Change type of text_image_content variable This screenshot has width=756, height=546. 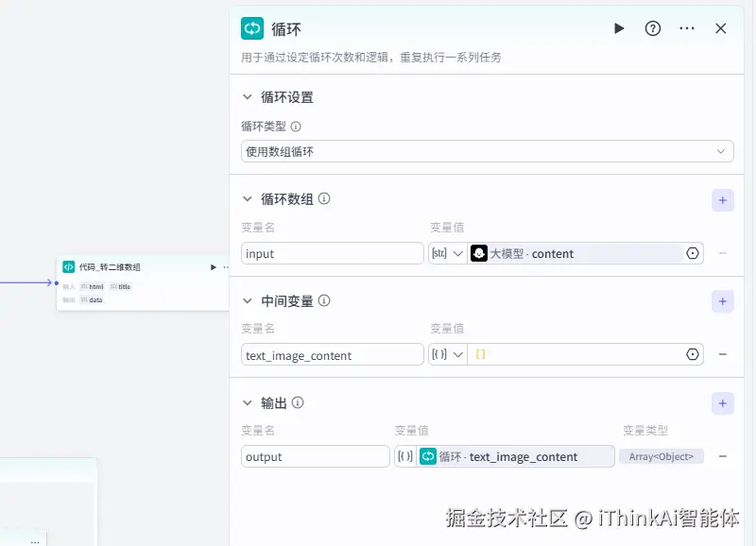[x=447, y=354]
